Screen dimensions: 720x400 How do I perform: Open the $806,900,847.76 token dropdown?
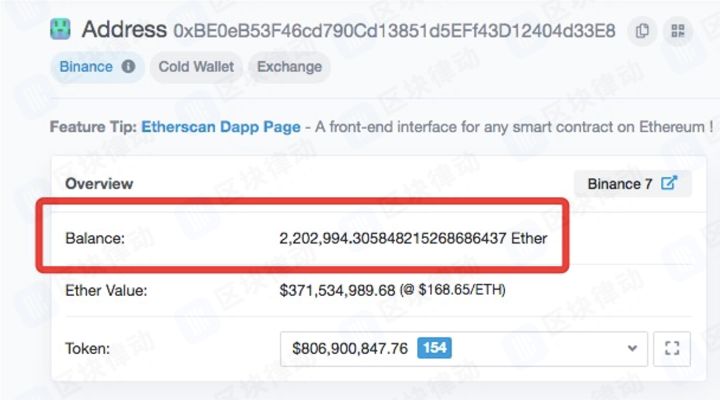point(464,349)
